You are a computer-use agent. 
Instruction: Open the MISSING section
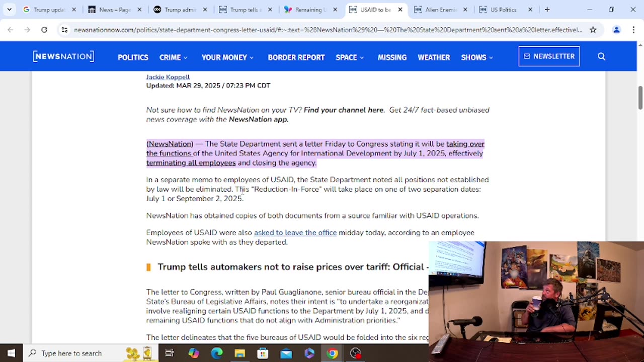(392, 57)
